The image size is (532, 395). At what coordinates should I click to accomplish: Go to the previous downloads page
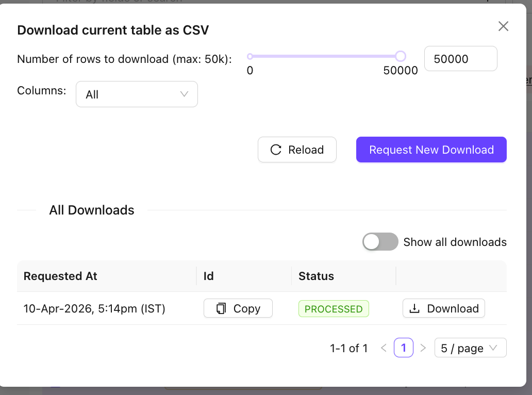pyautogui.click(x=384, y=348)
